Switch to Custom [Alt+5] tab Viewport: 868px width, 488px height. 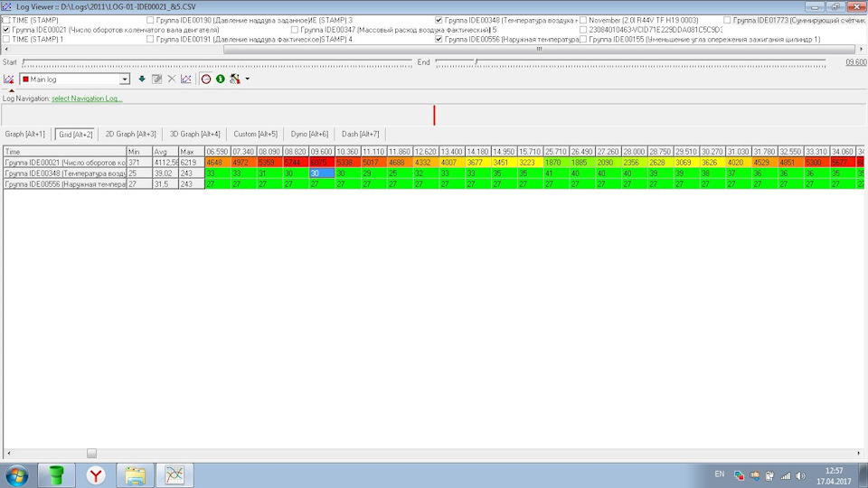click(x=255, y=134)
